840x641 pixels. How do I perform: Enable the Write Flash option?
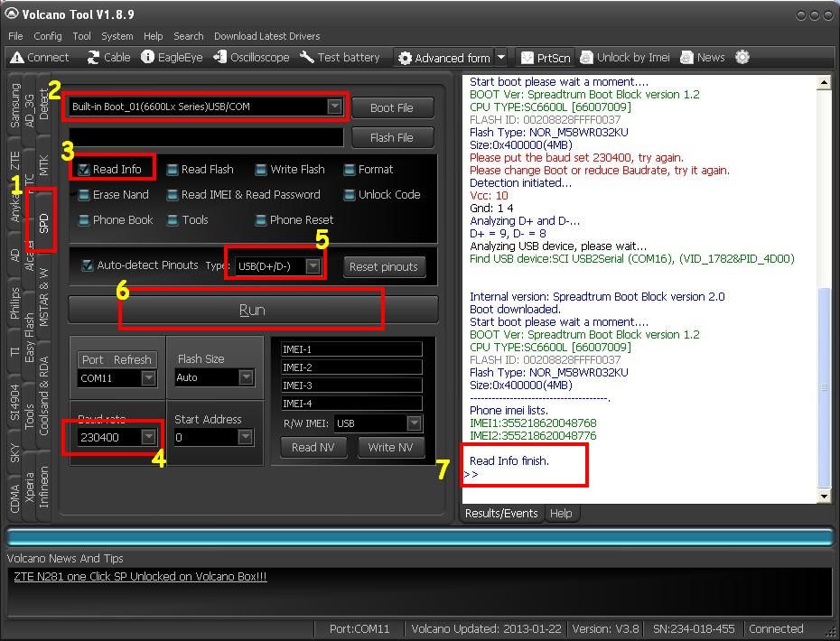point(261,170)
